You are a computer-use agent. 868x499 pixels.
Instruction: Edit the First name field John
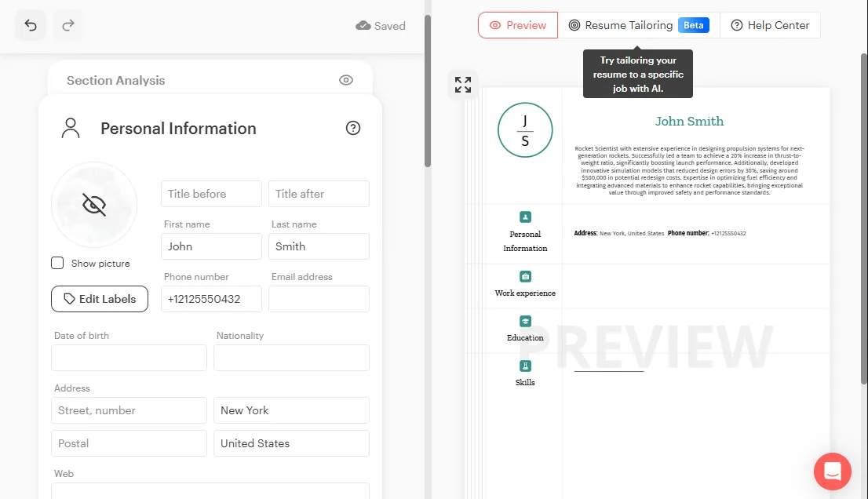pyautogui.click(x=211, y=246)
